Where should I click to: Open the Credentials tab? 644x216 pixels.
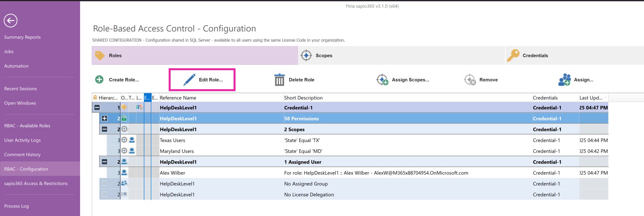click(535, 55)
